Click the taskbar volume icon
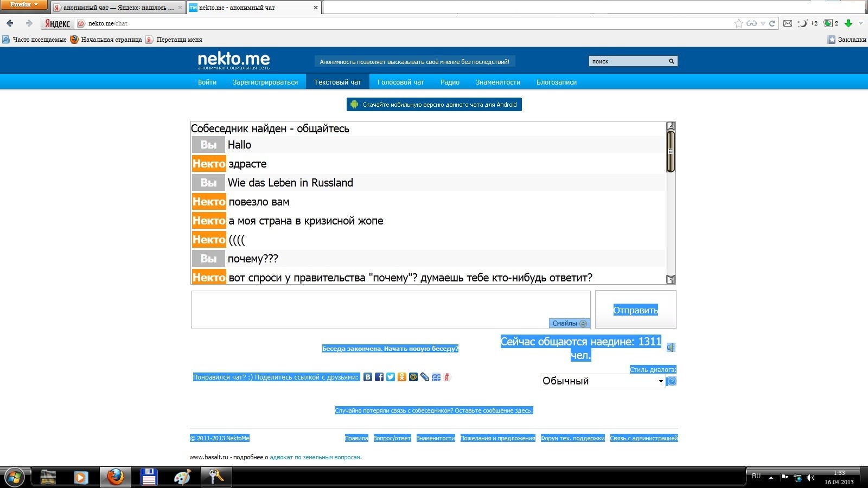This screenshot has height=488, width=868. point(810,478)
